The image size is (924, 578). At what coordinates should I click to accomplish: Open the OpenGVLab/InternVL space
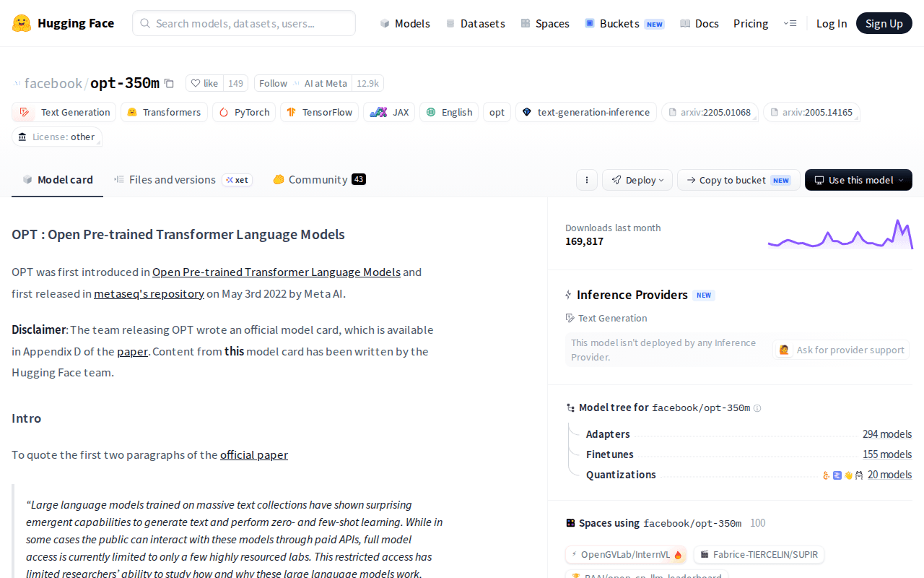626,555
